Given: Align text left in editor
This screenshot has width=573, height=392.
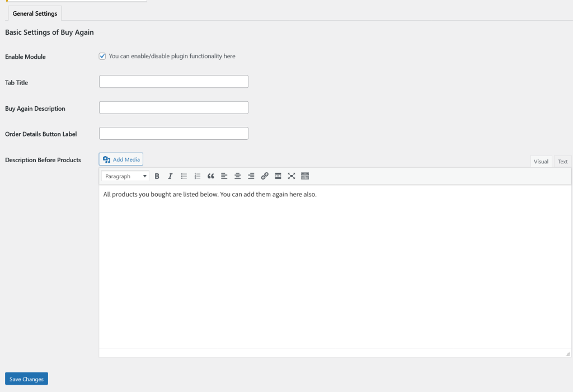Looking at the screenshot, I should [224, 176].
